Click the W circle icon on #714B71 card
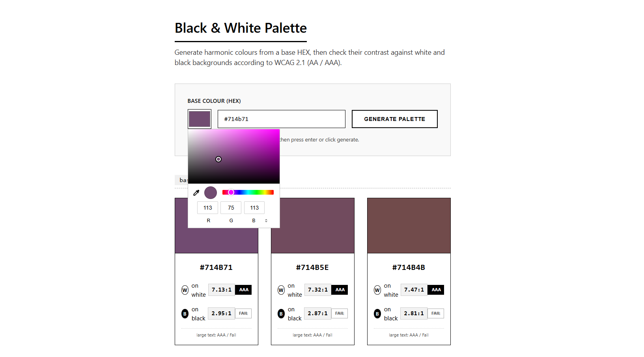Screen dimensions: 644x357 tap(185, 290)
